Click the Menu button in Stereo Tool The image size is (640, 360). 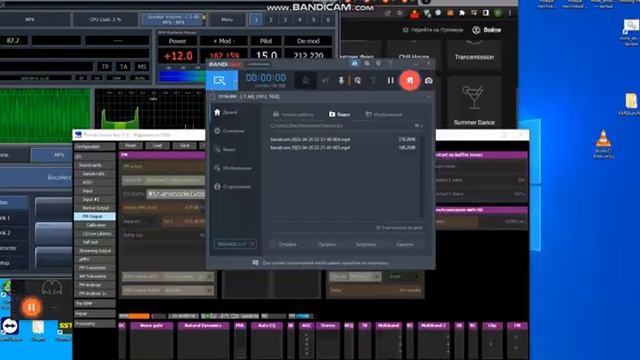[227, 19]
